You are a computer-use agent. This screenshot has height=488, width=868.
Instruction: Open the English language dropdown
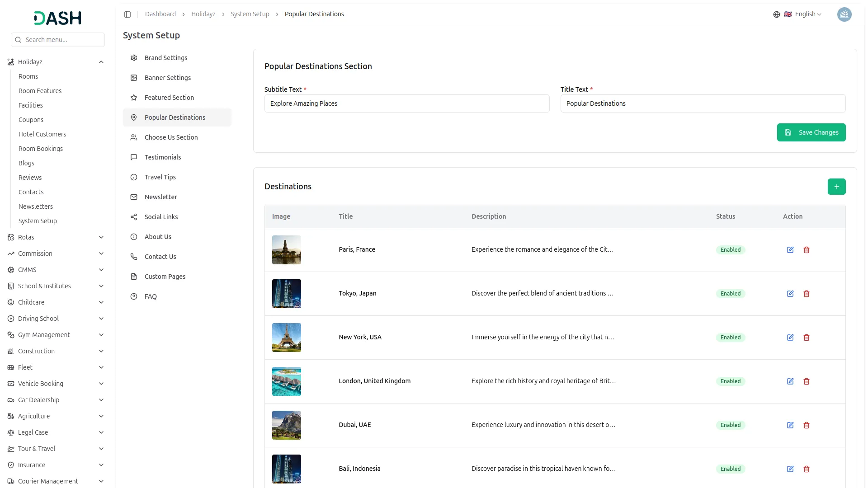coord(808,14)
